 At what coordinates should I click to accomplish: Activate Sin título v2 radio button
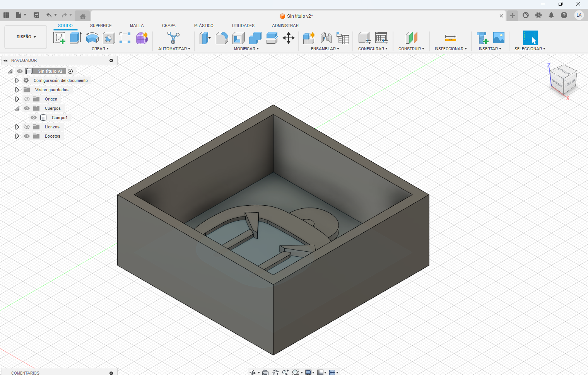[x=70, y=71]
